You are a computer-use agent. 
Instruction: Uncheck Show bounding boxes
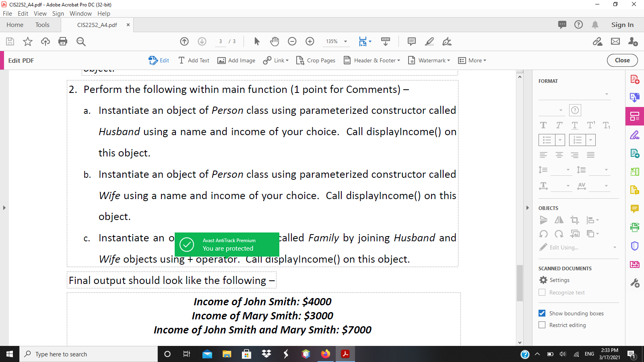click(542, 313)
